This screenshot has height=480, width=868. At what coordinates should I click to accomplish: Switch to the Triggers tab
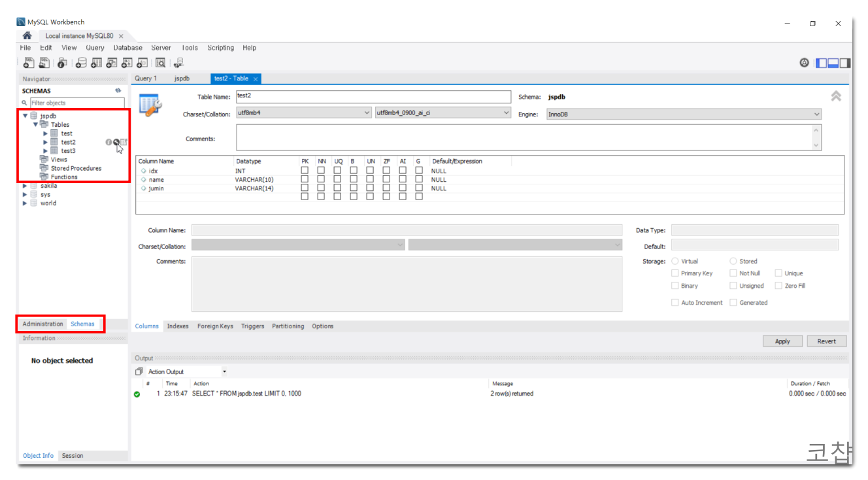click(252, 326)
